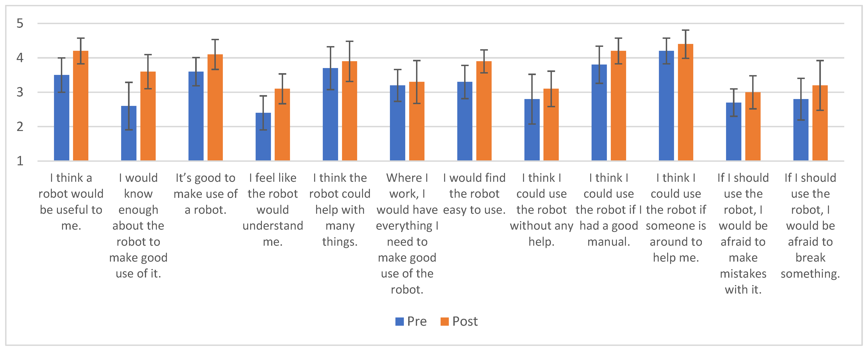Select the Pre bar for 'Where I work'
This screenshot has width=868, height=351.
click(398, 123)
